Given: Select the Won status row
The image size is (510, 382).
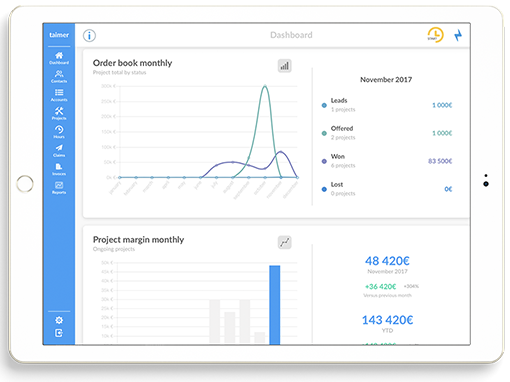Looking at the screenshot, I should coord(387,161).
